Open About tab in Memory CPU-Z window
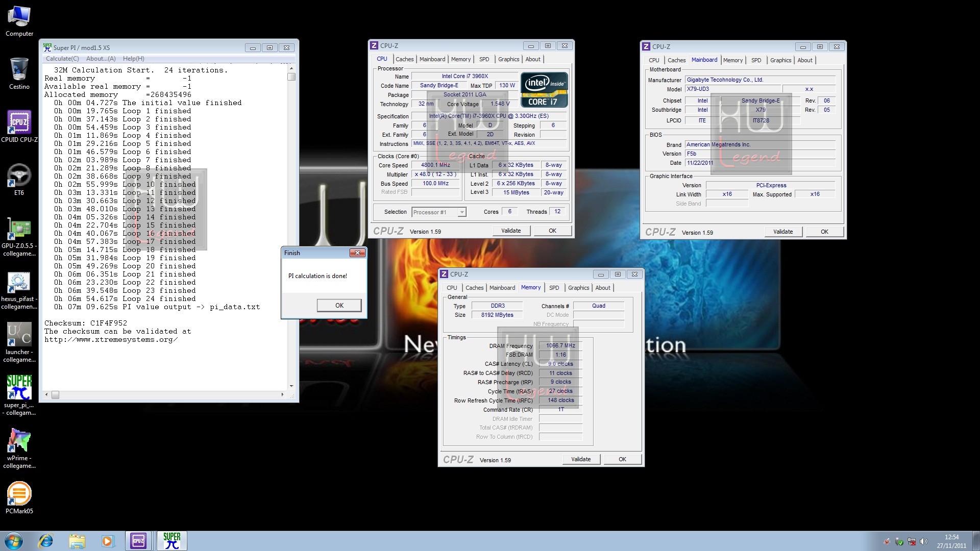The width and height of the screenshot is (980, 551). pyautogui.click(x=602, y=288)
